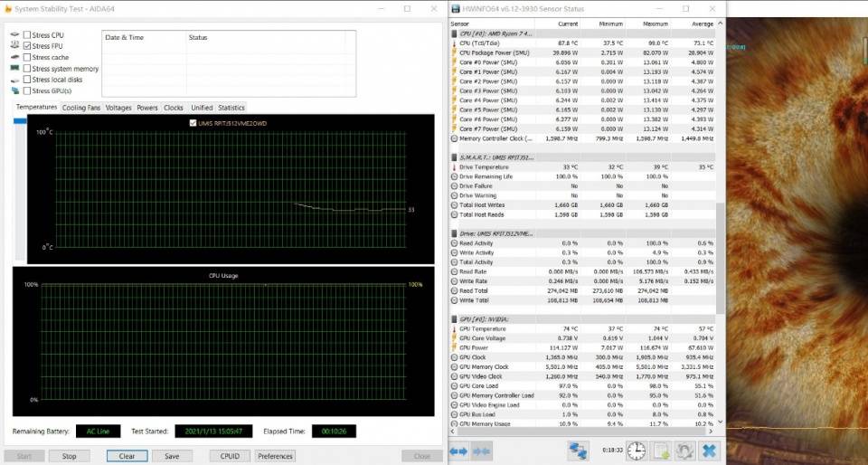Enable the Stress GPU(s) checkbox
The image size is (868, 465).
pos(28,90)
